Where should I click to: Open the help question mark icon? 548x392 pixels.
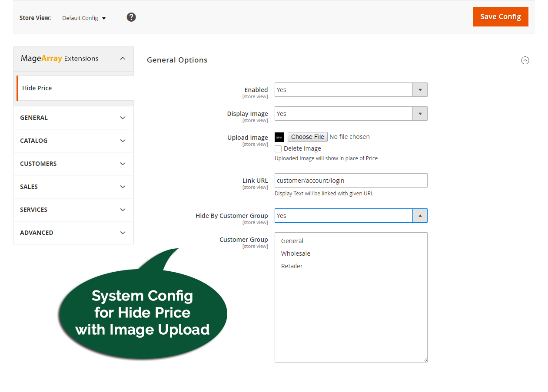click(x=131, y=16)
